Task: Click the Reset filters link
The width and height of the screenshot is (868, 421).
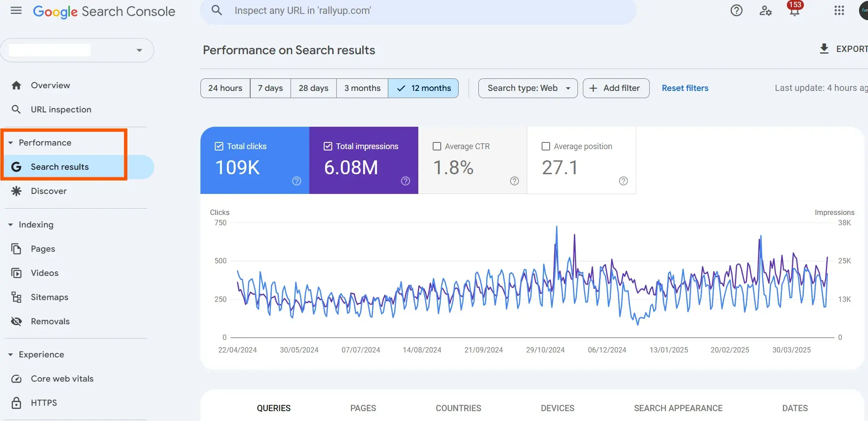Action: pos(685,88)
